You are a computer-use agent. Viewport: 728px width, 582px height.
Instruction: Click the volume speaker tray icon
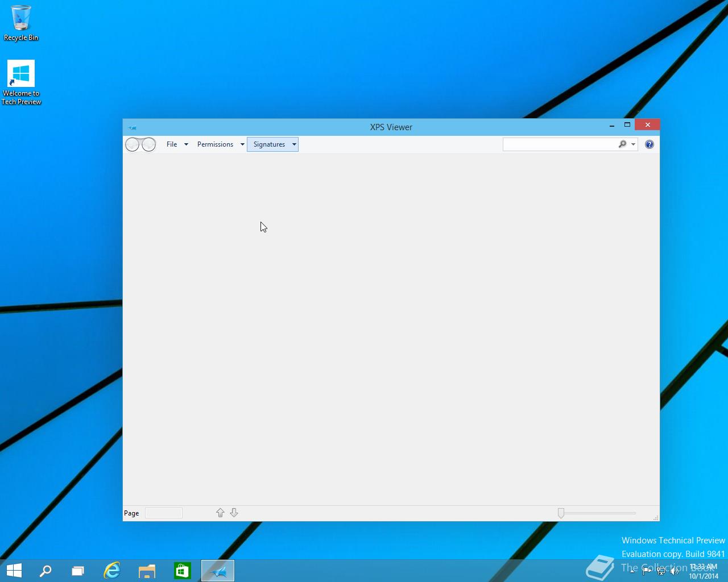pyautogui.click(x=675, y=571)
